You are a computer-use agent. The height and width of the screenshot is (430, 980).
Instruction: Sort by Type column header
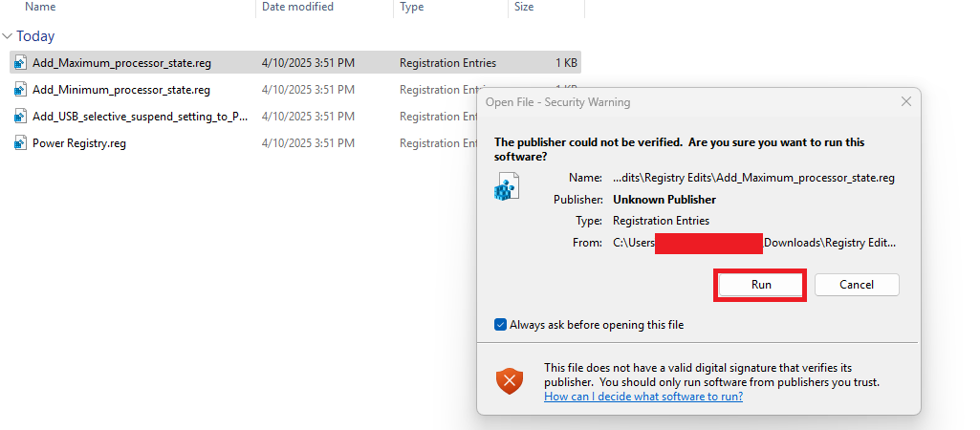coord(412,7)
